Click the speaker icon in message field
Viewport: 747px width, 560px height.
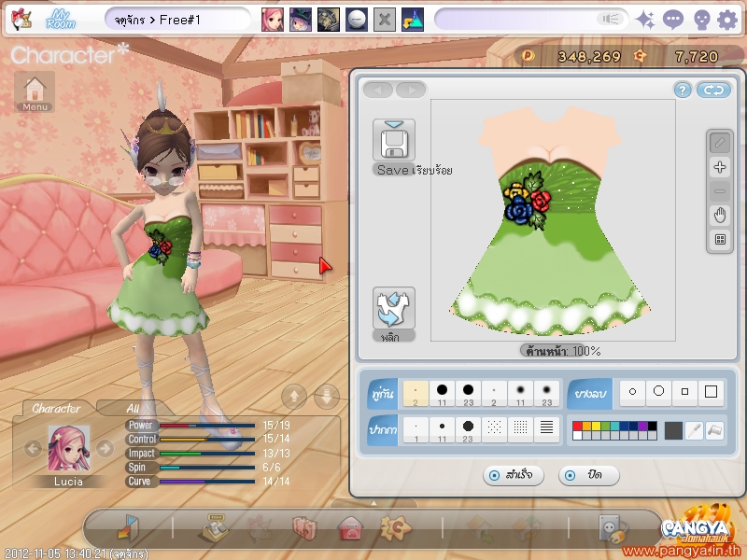tap(611, 20)
